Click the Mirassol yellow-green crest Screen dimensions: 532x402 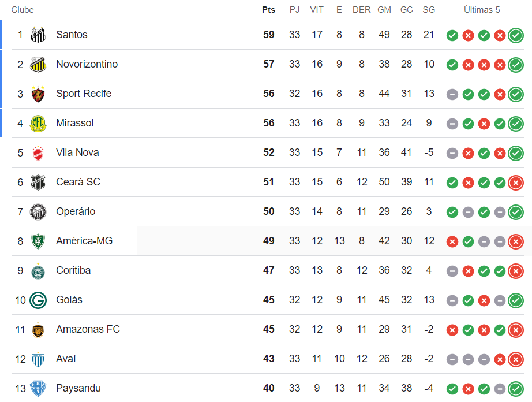pyautogui.click(x=38, y=123)
